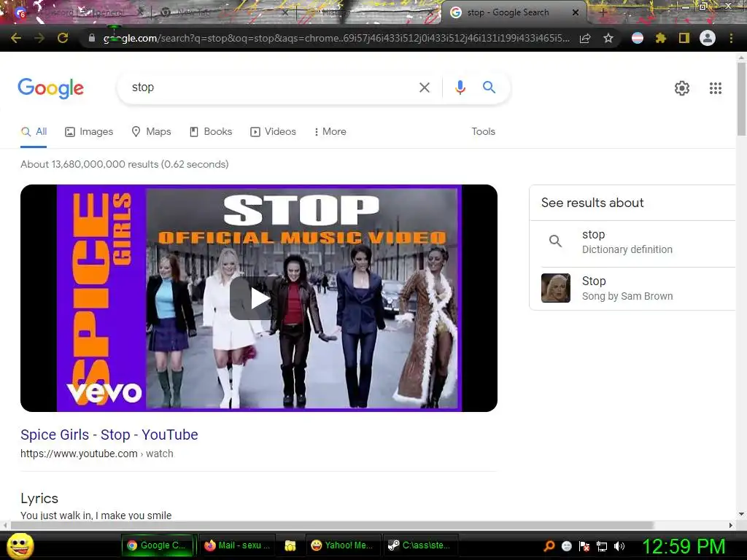Share this page via the share icon
This screenshot has height=560, width=747.
[585, 39]
